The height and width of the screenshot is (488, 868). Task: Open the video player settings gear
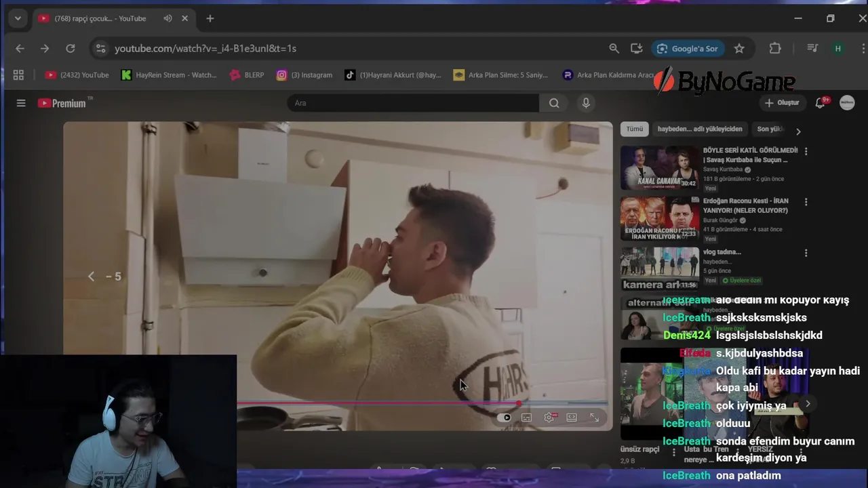pyautogui.click(x=549, y=418)
